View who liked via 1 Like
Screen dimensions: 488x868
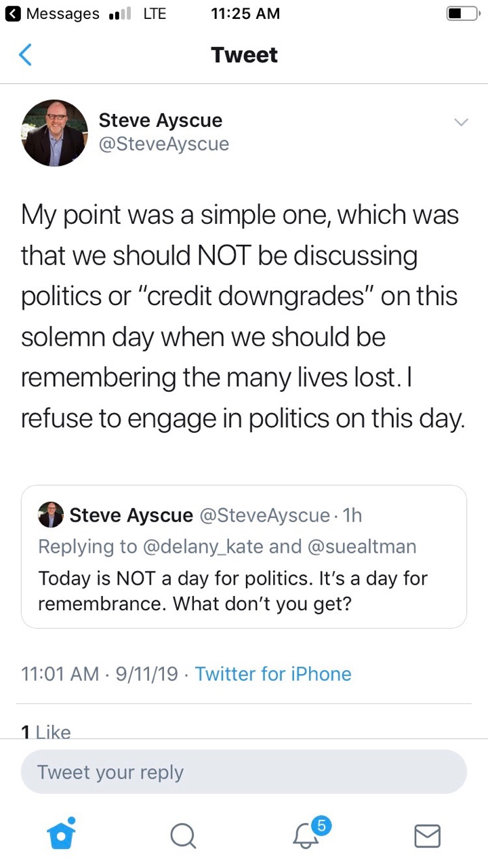tap(46, 732)
